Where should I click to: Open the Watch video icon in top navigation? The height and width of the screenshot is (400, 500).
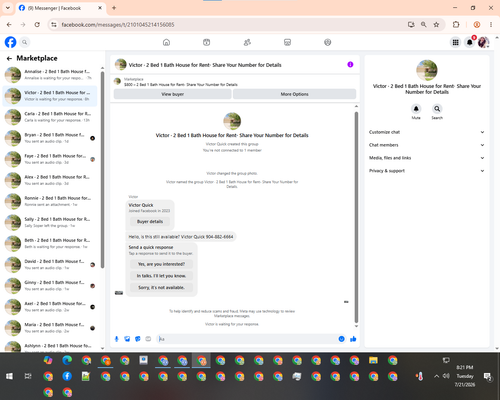[207, 42]
